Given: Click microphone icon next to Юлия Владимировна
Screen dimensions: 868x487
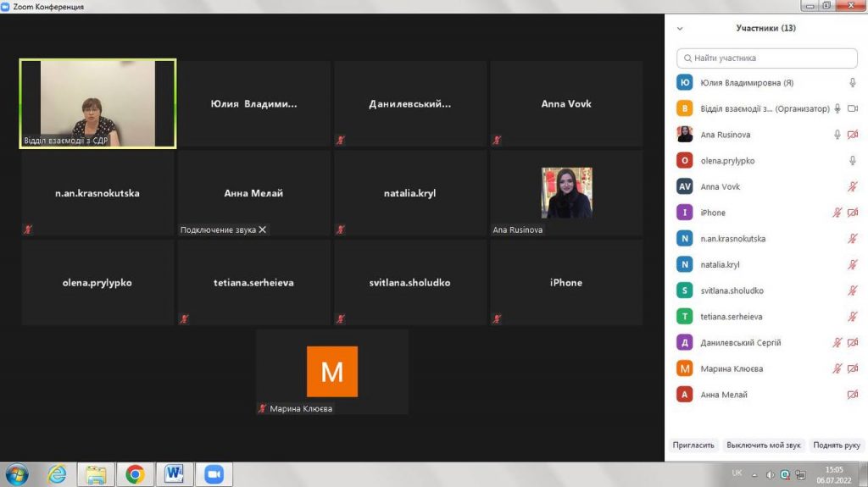Looking at the screenshot, I should click(x=853, y=83).
